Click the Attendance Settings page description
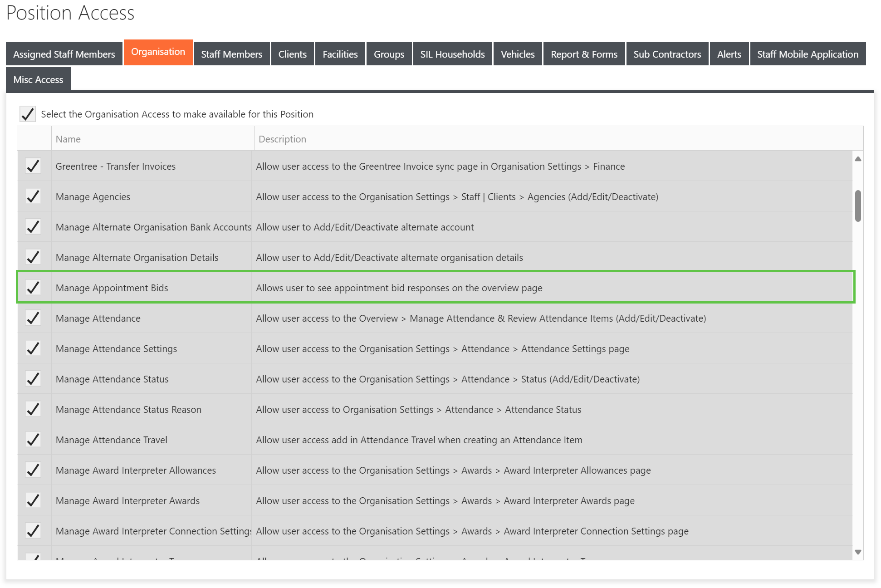The height and width of the screenshot is (588, 881). point(443,349)
